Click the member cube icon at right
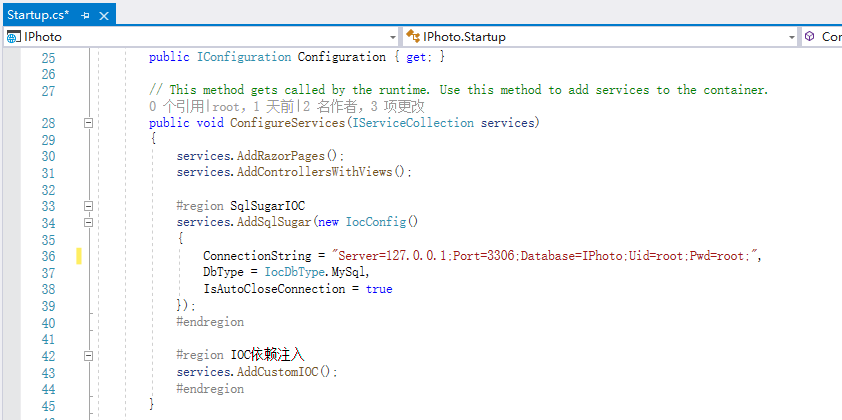 pos(810,37)
